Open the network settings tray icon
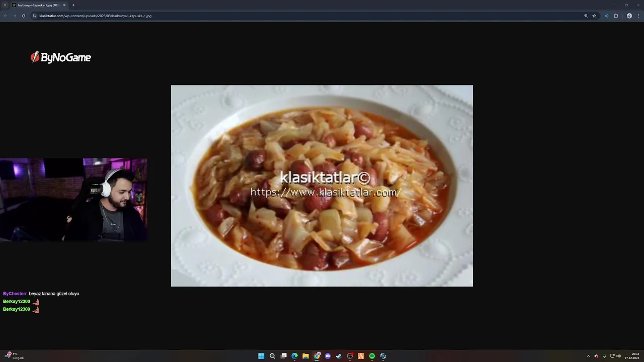This screenshot has width=644, height=362. (x=612, y=356)
